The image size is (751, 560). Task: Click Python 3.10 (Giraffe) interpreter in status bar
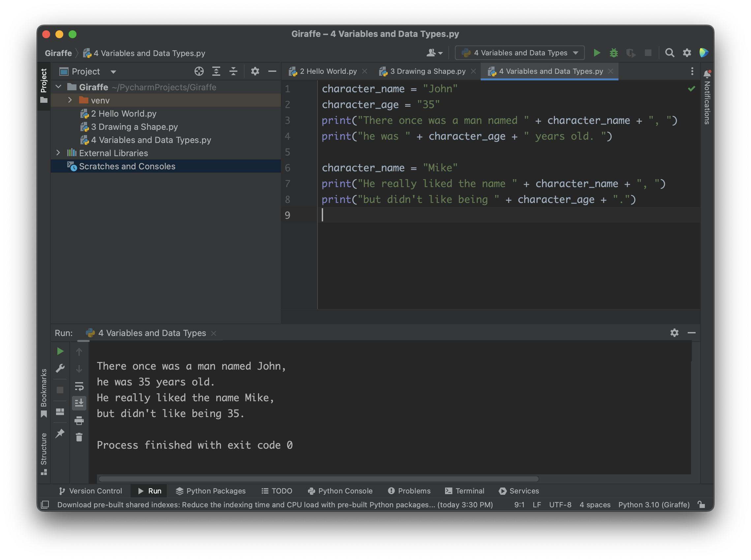pos(654,505)
